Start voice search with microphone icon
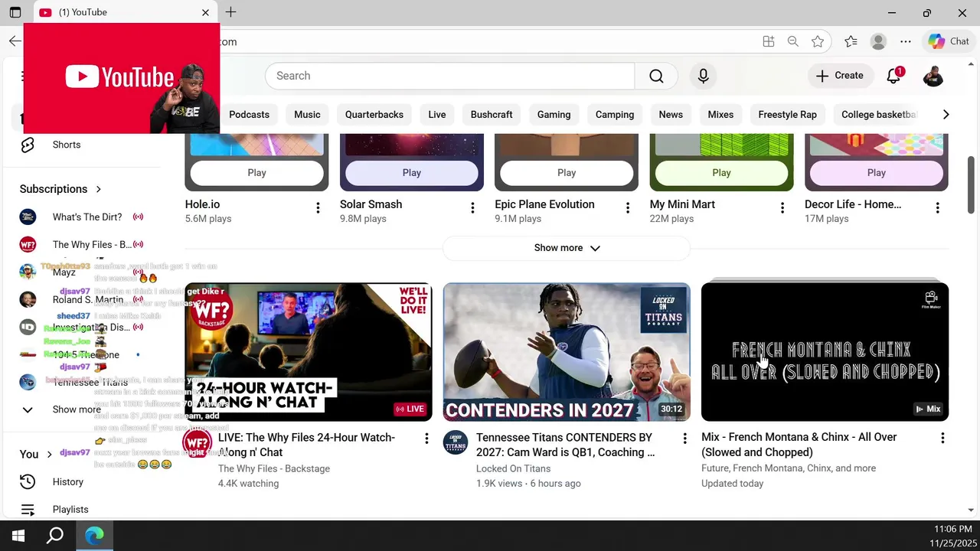 pyautogui.click(x=703, y=76)
